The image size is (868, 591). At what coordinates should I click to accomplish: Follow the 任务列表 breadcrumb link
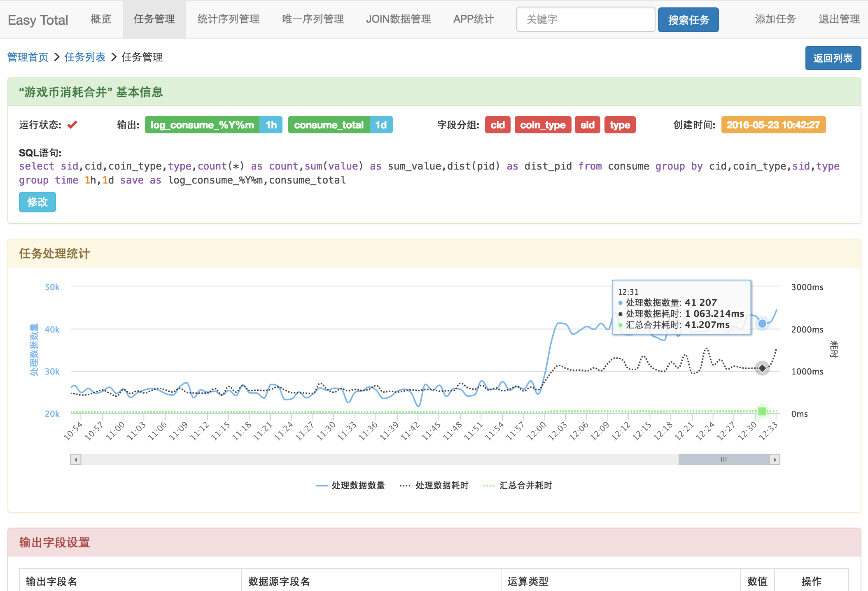pos(85,57)
